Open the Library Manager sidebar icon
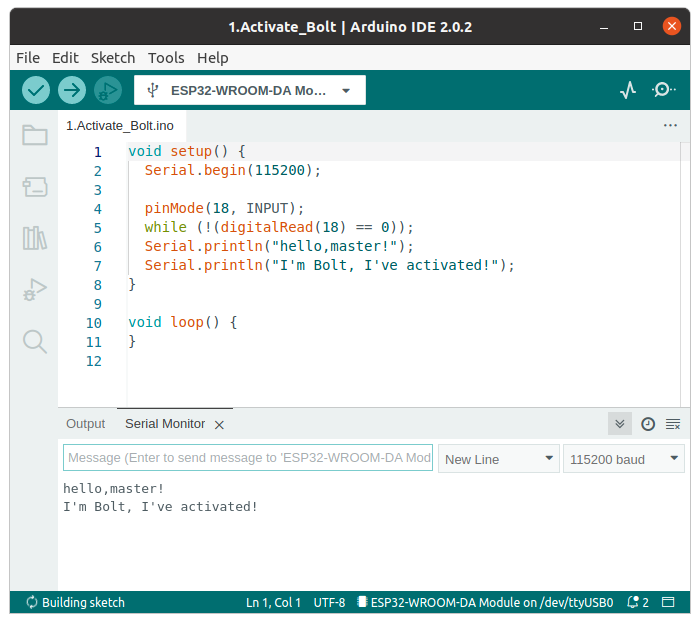The width and height of the screenshot is (700, 623). coord(35,238)
